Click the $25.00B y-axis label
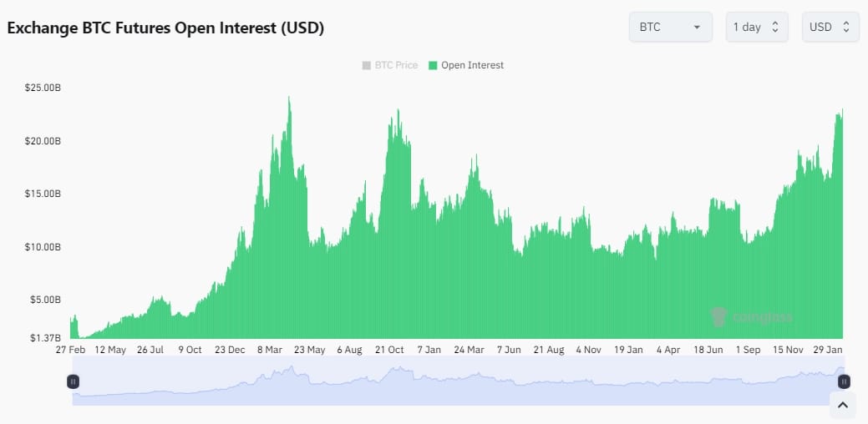Viewport: 868px width, 424px height. point(43,88)
